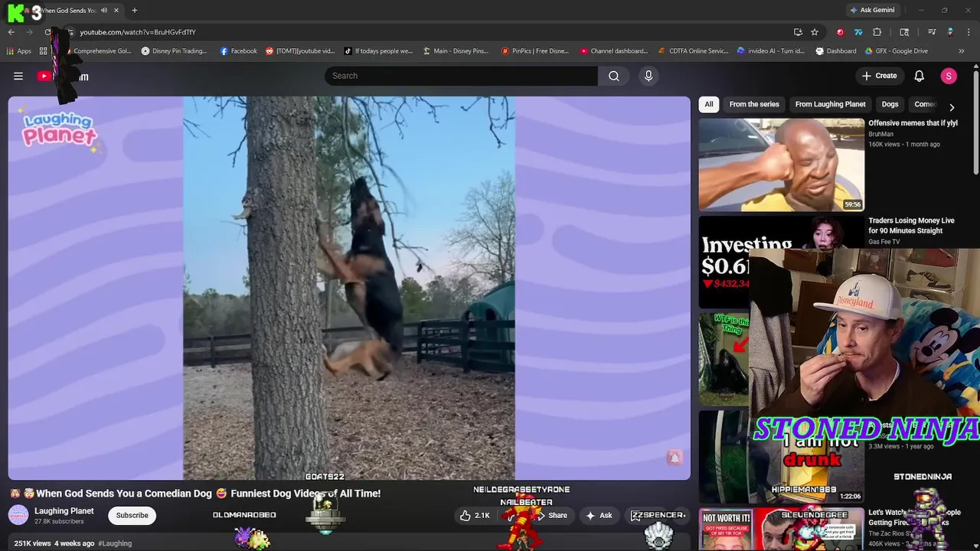Open Laughing Planet channel name link
Screen dimensions: 980x551
click(x=64, y=510)
